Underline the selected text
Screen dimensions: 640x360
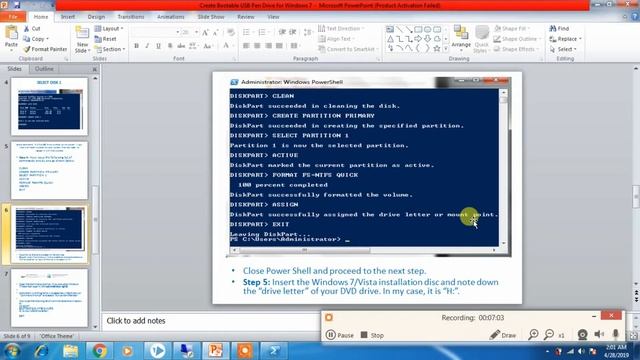click(158, 46)
